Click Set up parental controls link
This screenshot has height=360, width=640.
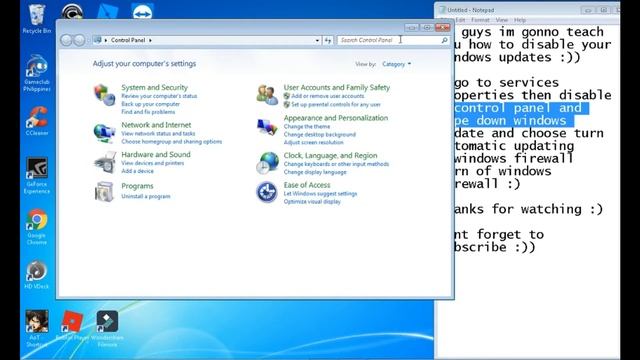click(x=336, y=104)
